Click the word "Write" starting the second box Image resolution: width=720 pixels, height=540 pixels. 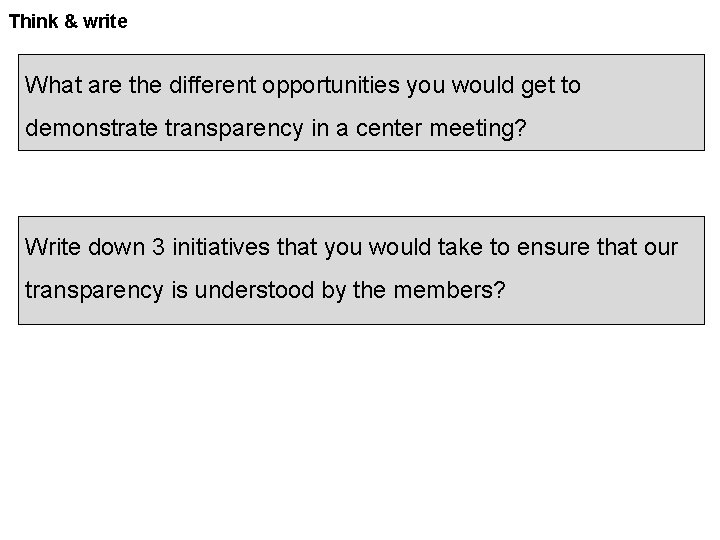[x=53, y=247]
